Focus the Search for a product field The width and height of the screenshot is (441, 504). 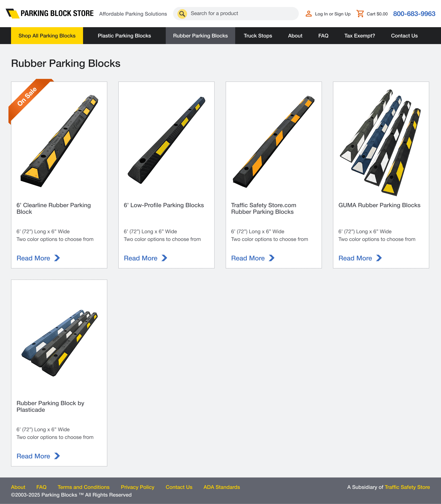(x=236, y=14)
